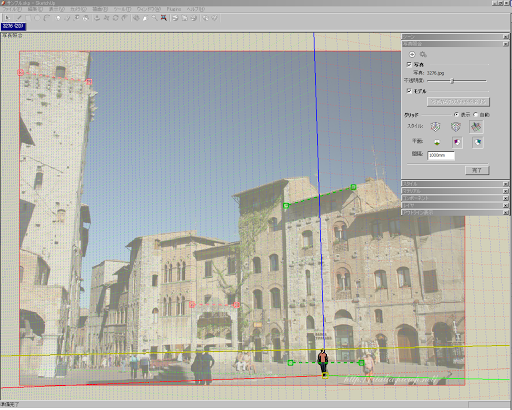The width and height of the screenshot is (512, 410).
Task: Open the 描画(R) menu
Action: click(100, 9)
